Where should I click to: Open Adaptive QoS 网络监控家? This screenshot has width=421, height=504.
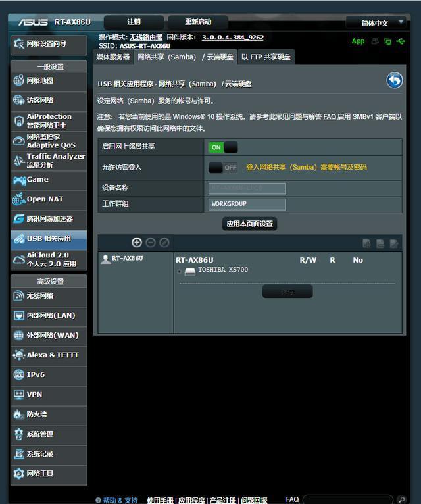pyautogui.click(x=49, y=141)
